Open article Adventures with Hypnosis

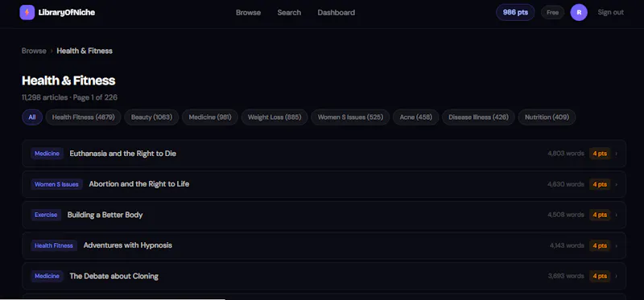(x=324, y=245)
